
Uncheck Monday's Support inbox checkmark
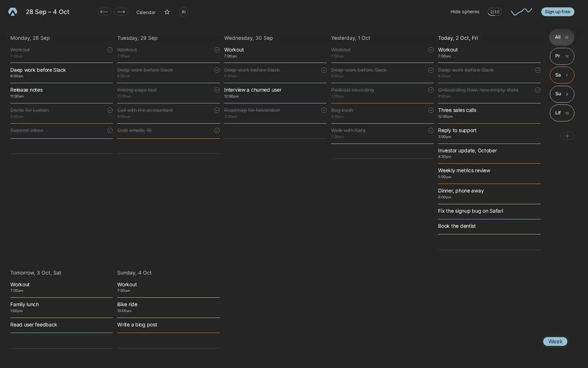(110, 130)
